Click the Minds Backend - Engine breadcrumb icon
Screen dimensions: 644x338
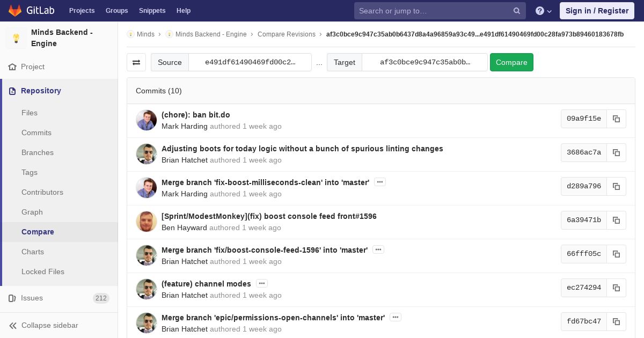click(169, 34)
